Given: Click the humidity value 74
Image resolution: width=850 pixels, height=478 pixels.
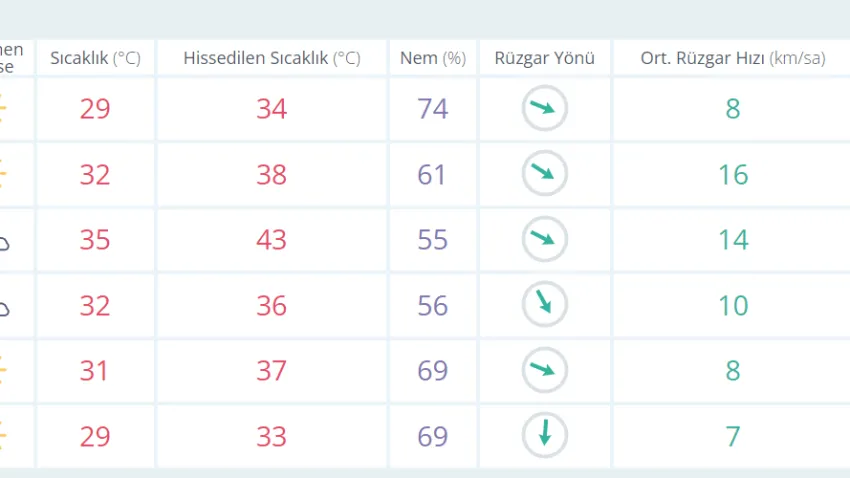Looking at the screenshot, I should tap(433, 109).
